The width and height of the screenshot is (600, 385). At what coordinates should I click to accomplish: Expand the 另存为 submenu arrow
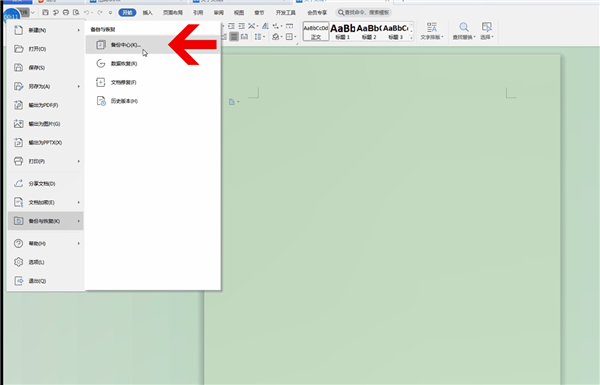78,86
